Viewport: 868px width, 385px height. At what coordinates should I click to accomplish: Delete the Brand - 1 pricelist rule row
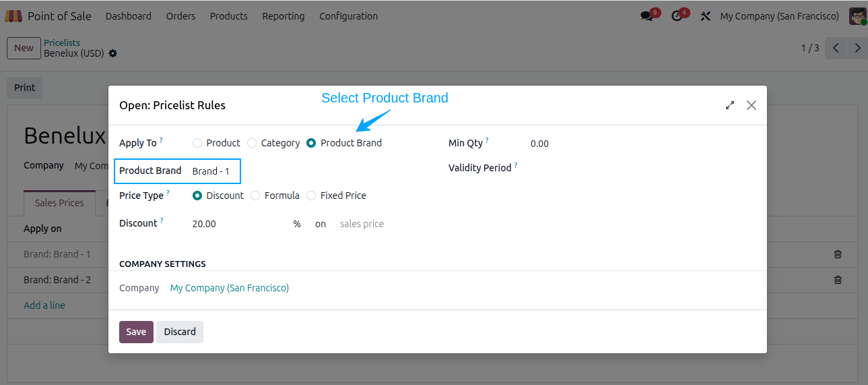click(838, 254)
